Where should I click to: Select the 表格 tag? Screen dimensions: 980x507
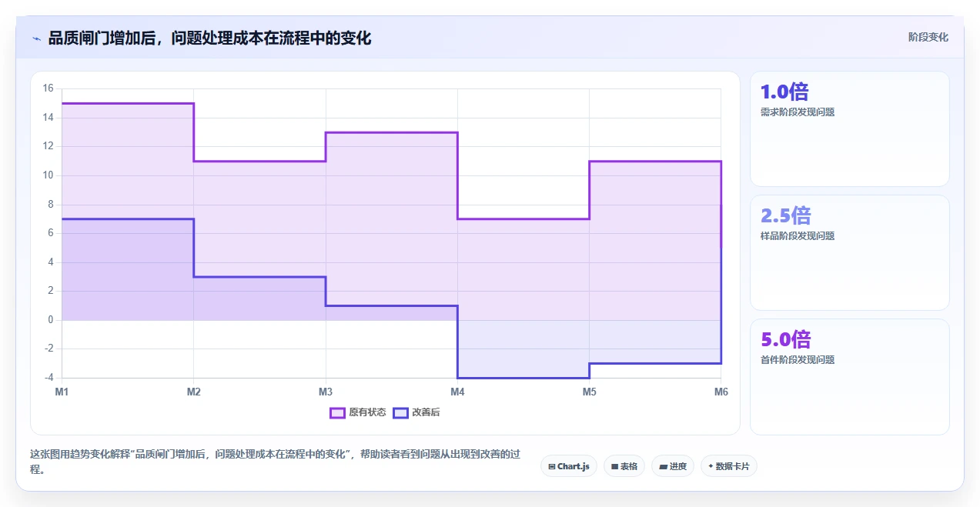(624, 466)
